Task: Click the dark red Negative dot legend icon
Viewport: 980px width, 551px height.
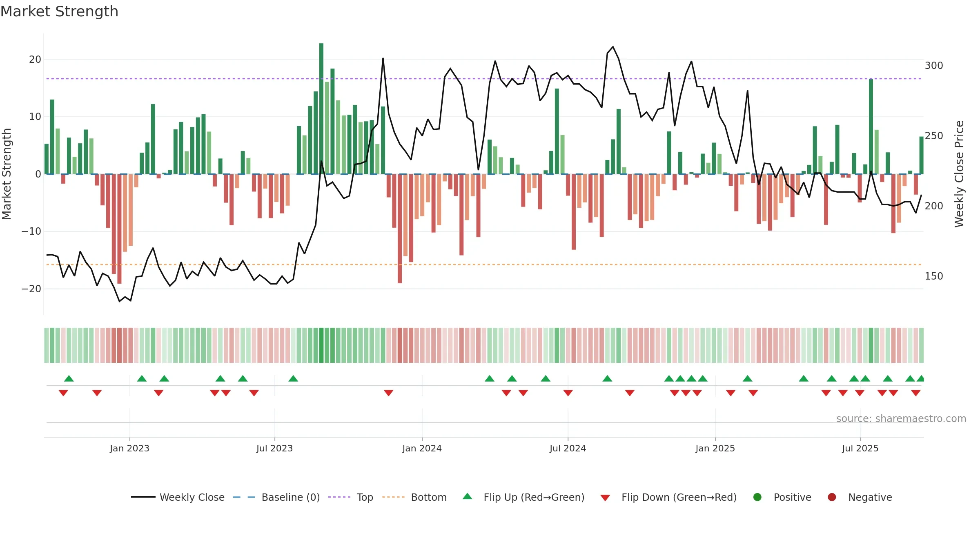Action: click(832, 497)
